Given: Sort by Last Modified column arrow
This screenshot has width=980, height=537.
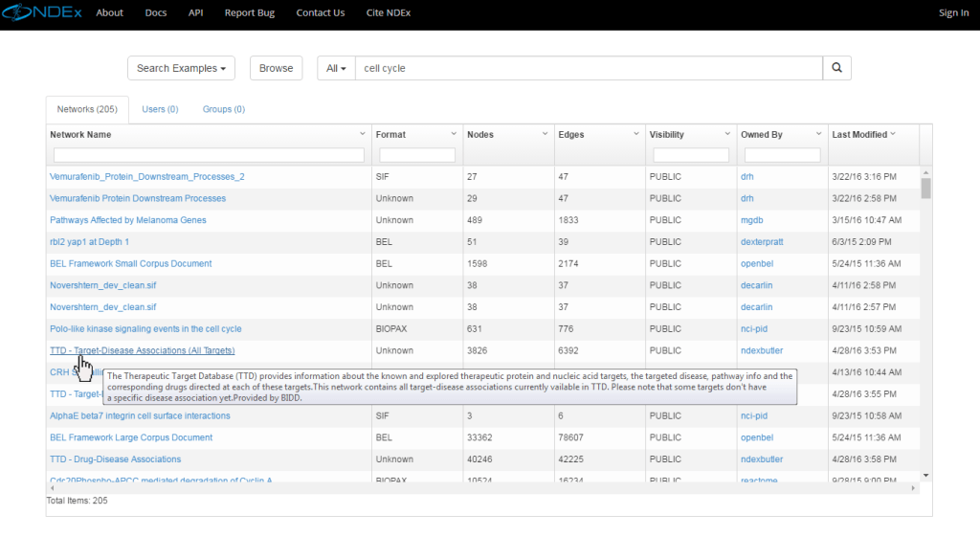Looking at the screenshot, I should tap(893, 134).
